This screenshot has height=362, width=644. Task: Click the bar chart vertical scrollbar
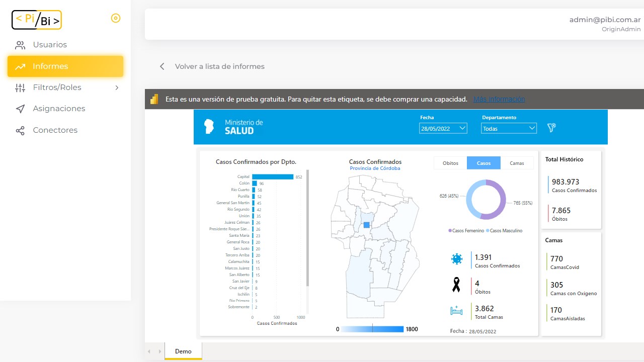307,229
